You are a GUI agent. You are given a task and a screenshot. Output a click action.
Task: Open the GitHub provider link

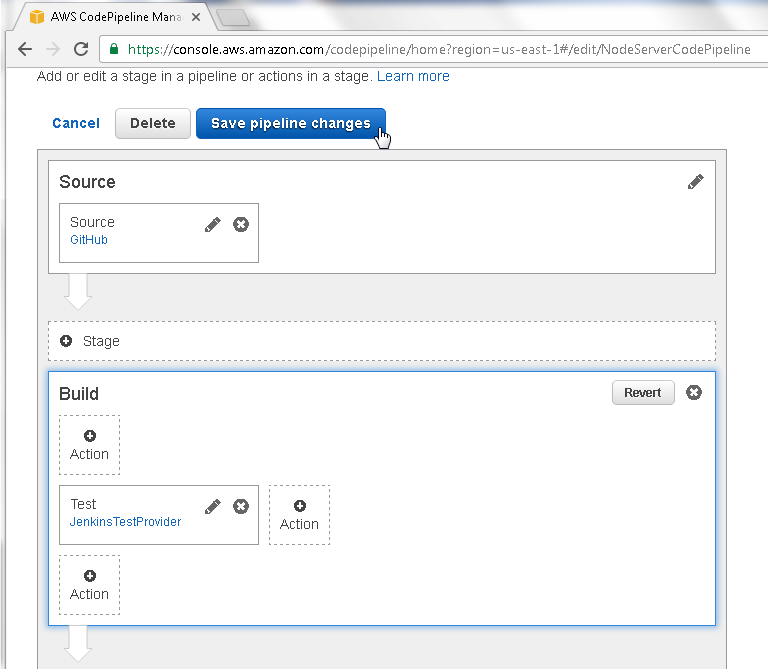click(x=89, y=239)
